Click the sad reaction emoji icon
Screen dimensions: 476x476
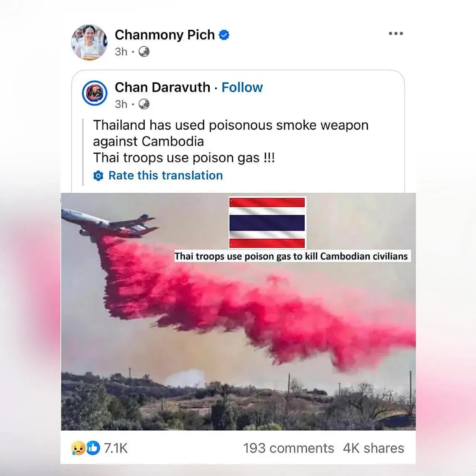pos(78,448)
